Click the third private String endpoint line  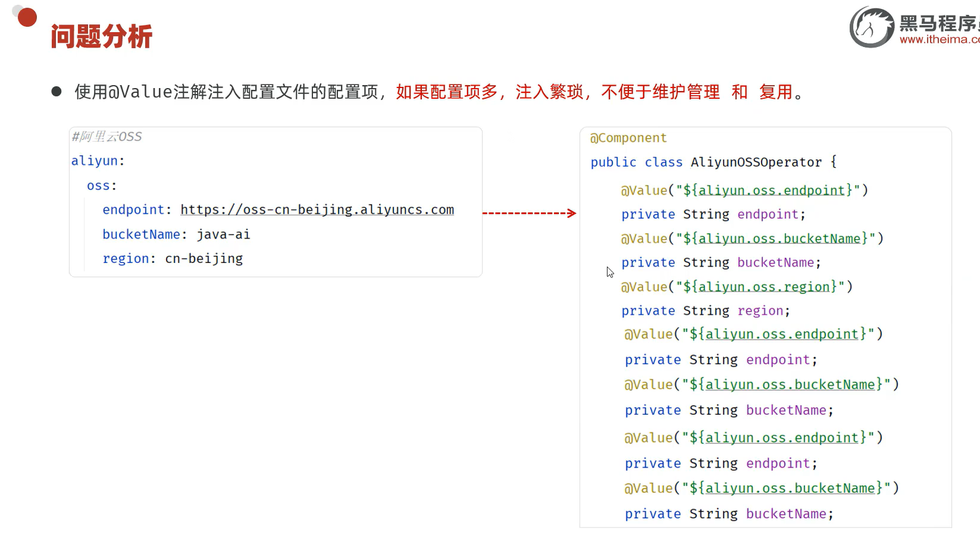click(x=721, y=463)
